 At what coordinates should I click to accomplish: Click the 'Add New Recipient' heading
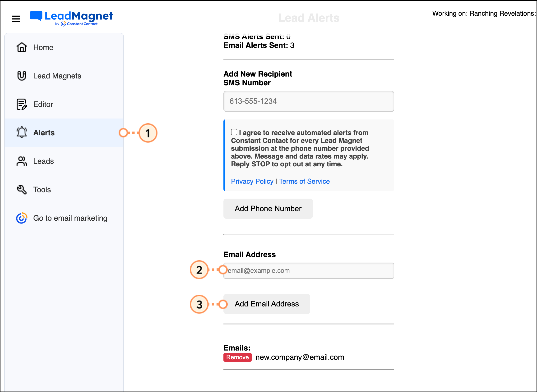pos(258,74)
